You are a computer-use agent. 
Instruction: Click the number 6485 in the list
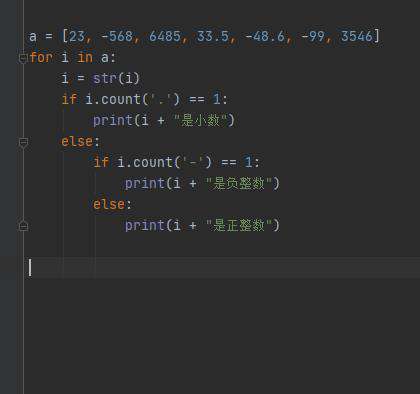click(165, 36)
